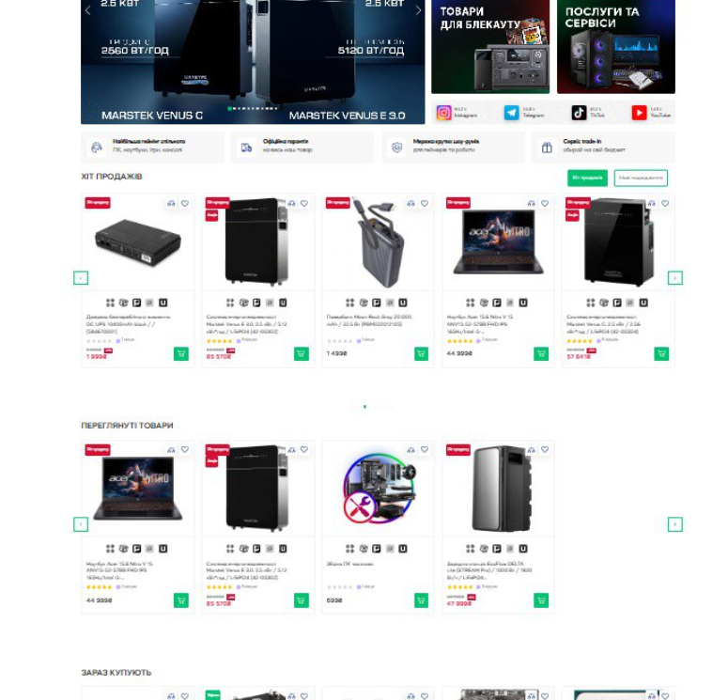Select the first banner slider dot
The width and height of the screenshot is (728, 700).
pyautogui.click(x=229, y=108)
